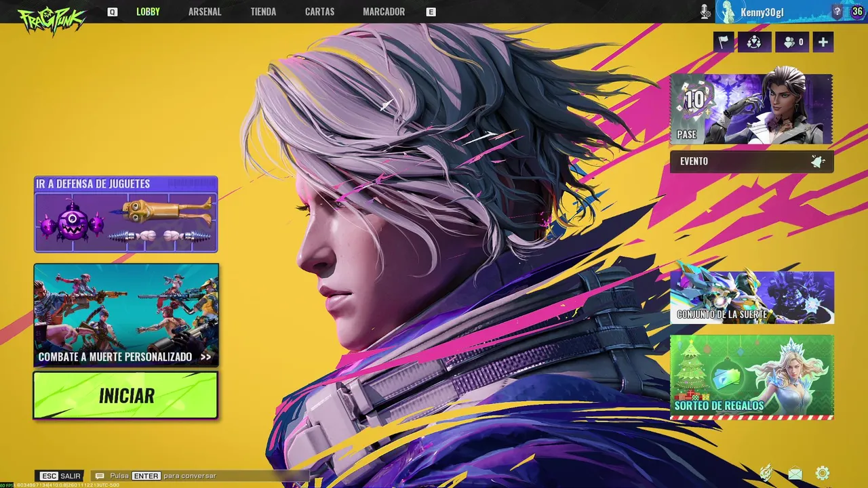This screenshot has width=868, height=488.
Task: Click Kenny30gl username
Action: pos(762,12)
